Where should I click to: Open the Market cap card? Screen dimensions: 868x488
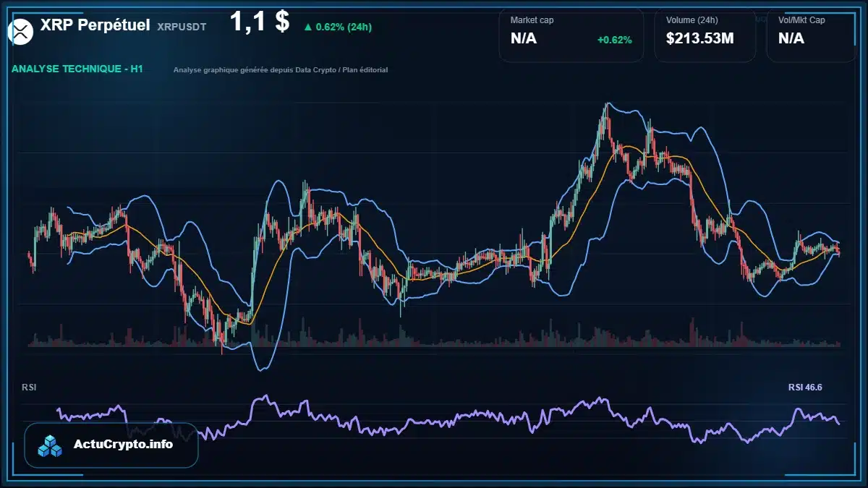tap(571, 35)
